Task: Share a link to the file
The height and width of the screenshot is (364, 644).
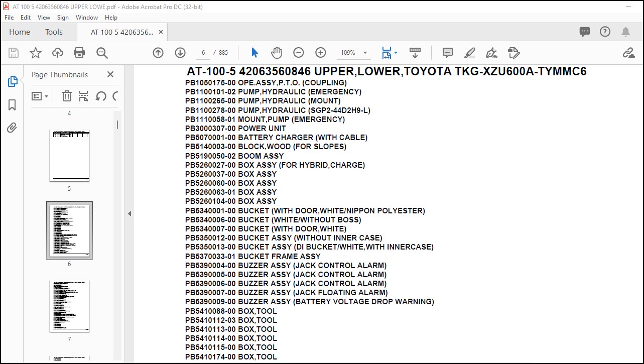Action: [x=628, y=53]
